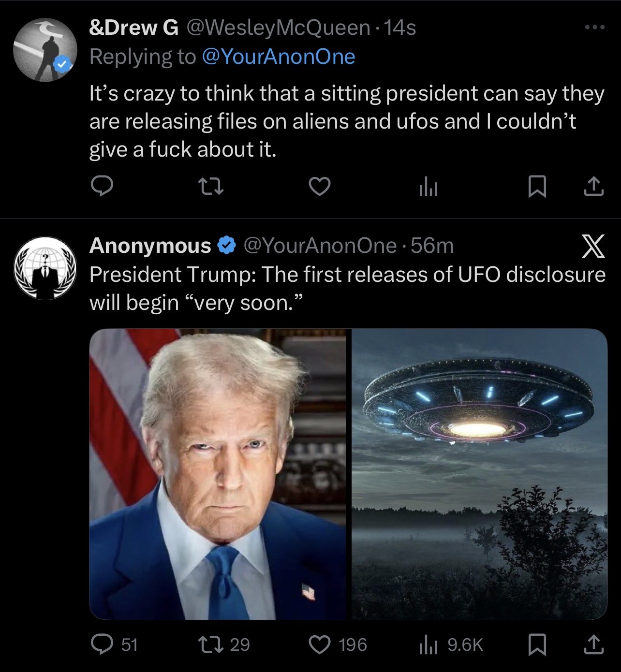This screenshot has width=621, height=672.
Task: Like the Anonymous tweet with 196 likes
Action: click(x=338, y=644)
